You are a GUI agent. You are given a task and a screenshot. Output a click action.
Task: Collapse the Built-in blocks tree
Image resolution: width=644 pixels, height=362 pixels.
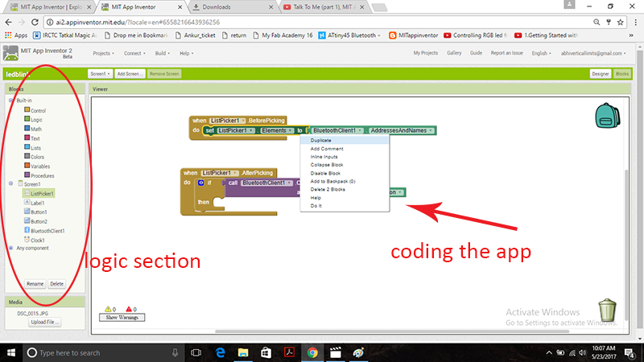point(10,100)
